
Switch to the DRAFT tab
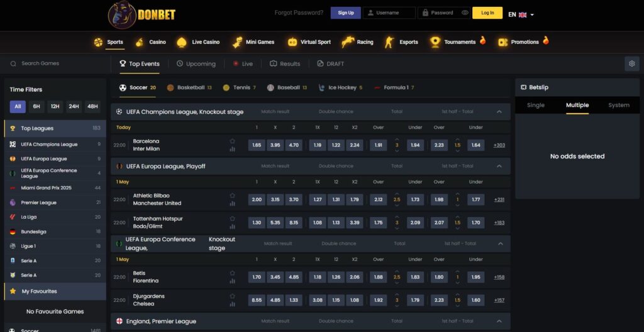pos(331,64)
